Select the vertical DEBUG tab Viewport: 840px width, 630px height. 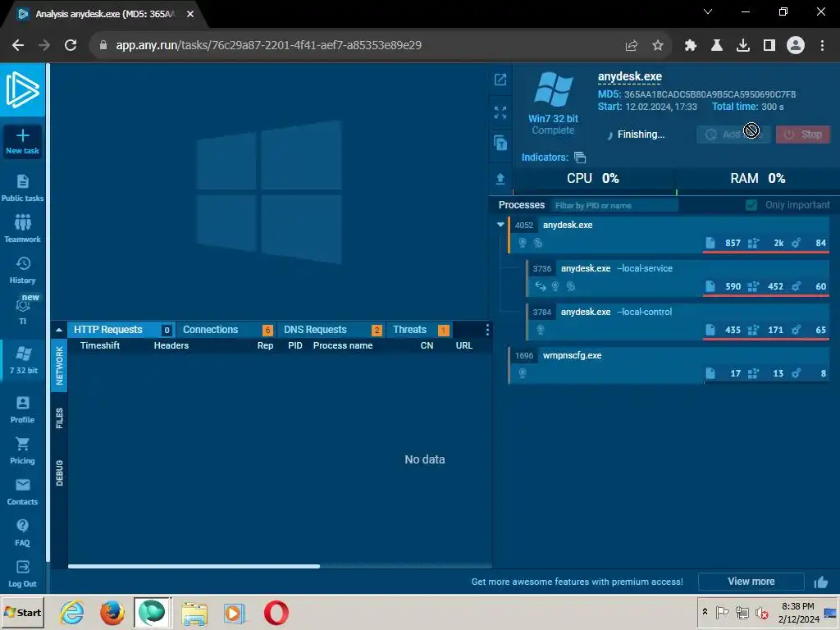point(59,473)
